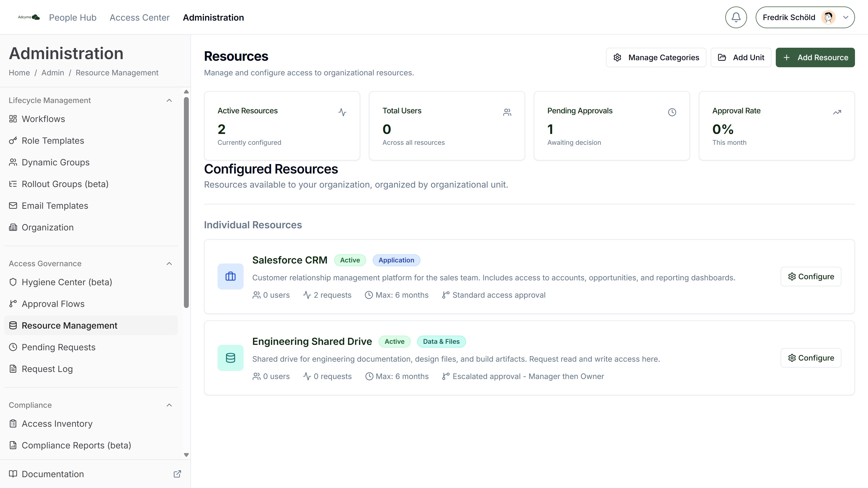Click the Salesforce CRM briefcase icon
Screen dimensions: 868x488
pyautogui.click(x=231, y=277)
